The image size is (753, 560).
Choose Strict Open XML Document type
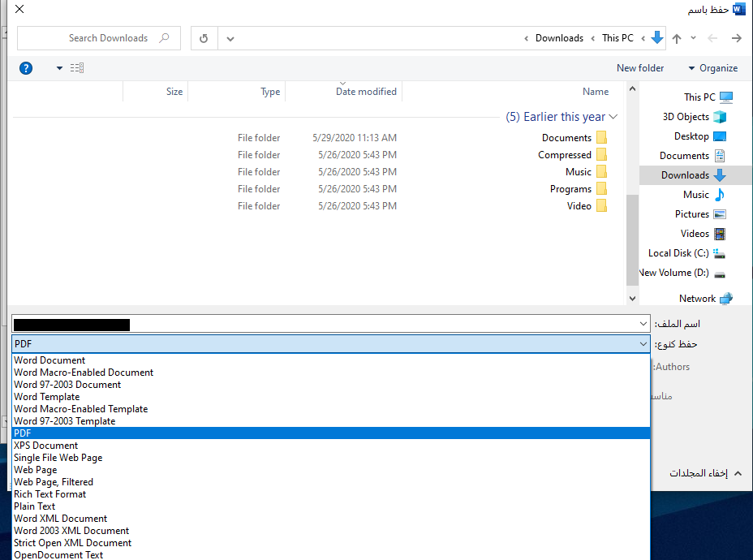331,543
